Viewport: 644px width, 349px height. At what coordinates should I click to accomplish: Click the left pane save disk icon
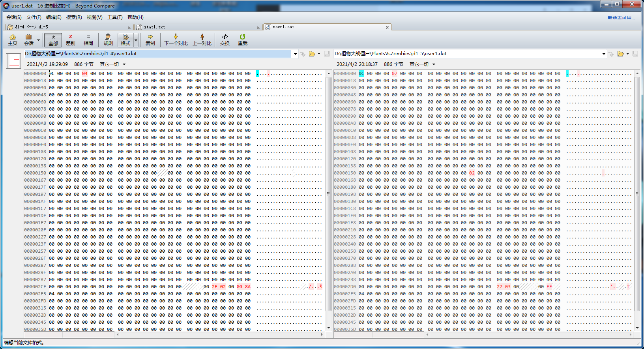[327, 54]
